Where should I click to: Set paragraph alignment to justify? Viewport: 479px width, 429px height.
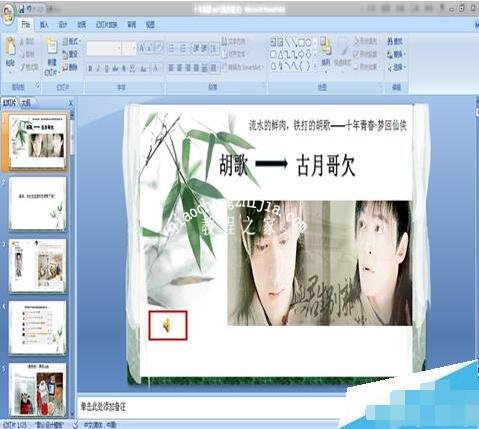196,68
